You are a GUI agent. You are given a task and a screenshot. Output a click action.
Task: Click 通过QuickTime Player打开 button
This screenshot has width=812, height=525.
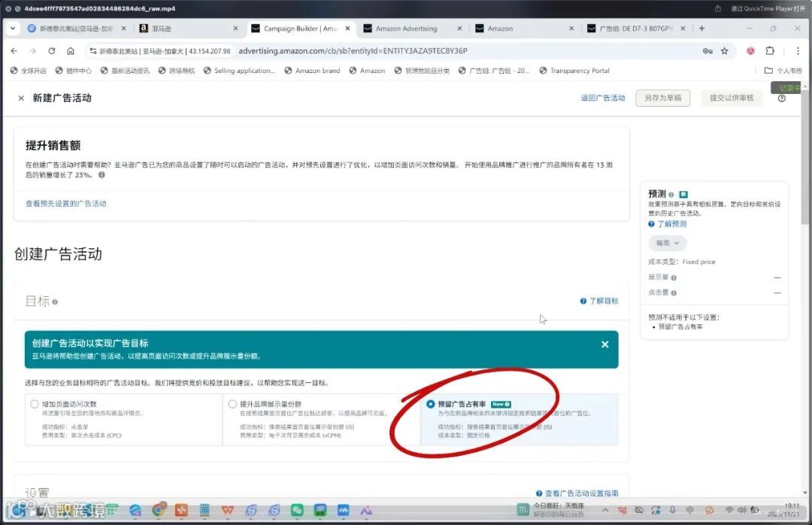click(768, 9)
